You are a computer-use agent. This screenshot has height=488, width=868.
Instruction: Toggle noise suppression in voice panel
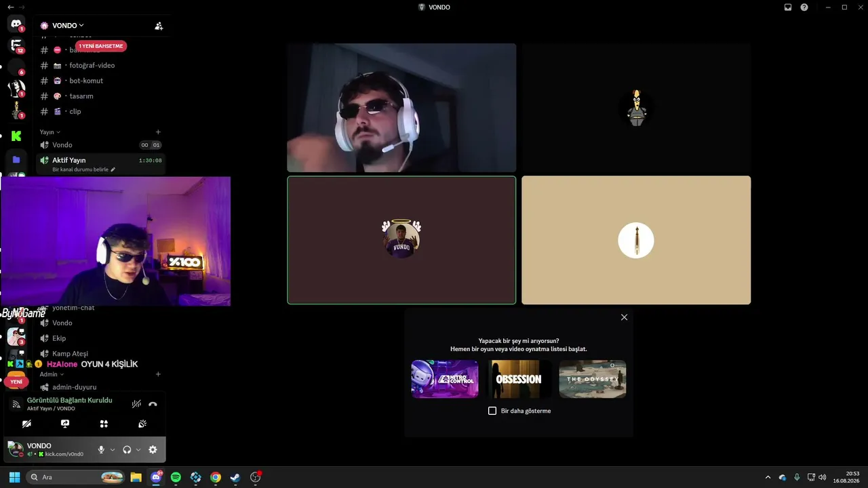pyautogui.click(x=136, y=404)
